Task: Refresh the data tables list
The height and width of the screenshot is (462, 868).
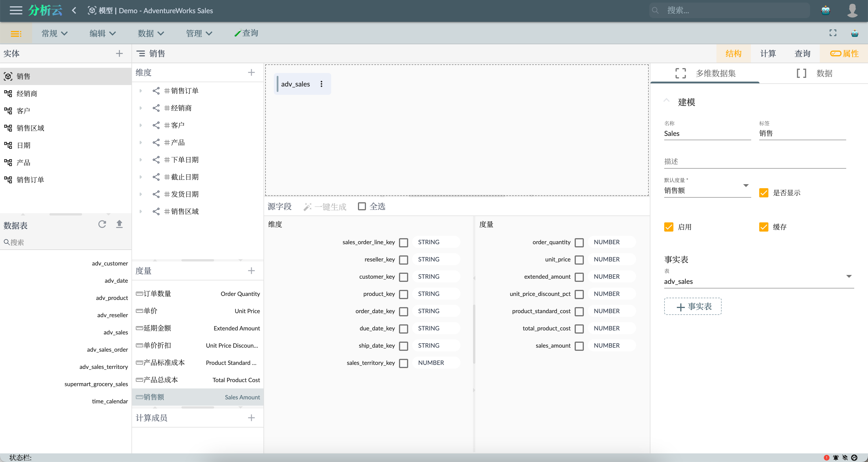Action: (102, 224)
